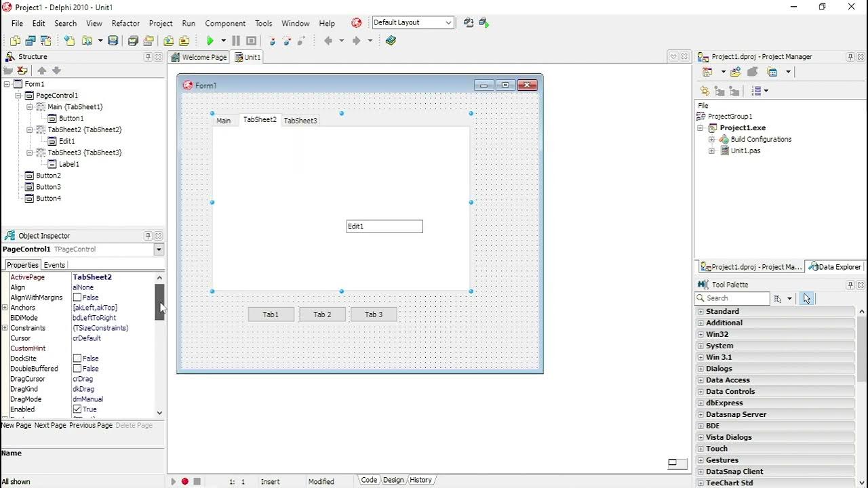The height and width of the screenshot is (488, 868).
Task: Expand the Data Controls palette category
Action: point(701,392)
